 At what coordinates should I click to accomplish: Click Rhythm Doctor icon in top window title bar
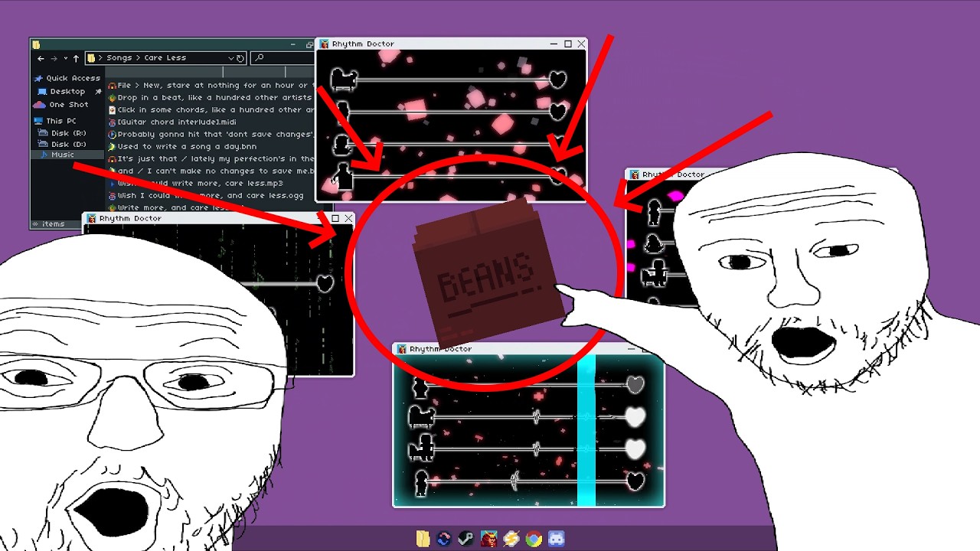(325, 44)
